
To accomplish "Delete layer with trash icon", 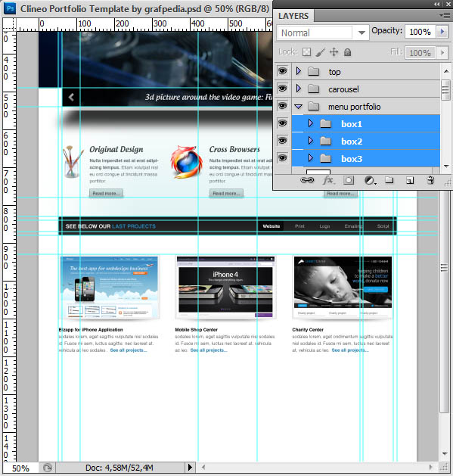I will tap(430, 180).
